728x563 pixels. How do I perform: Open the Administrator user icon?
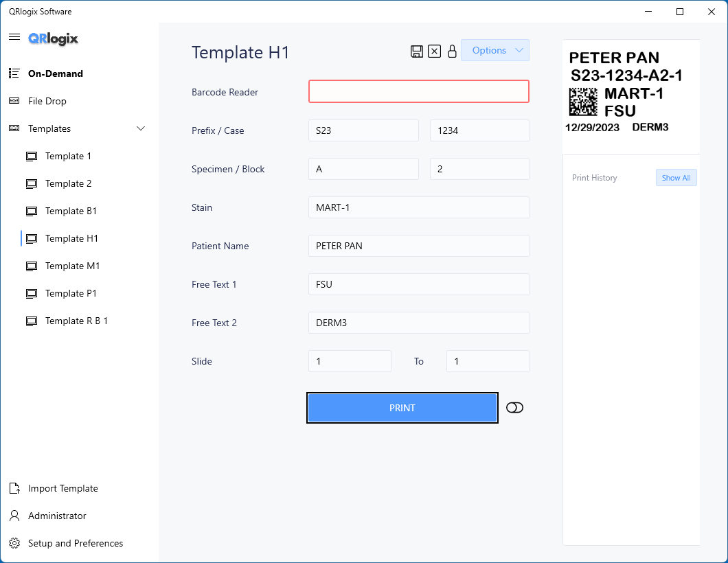pyautogui.click(x=14, y=516)
